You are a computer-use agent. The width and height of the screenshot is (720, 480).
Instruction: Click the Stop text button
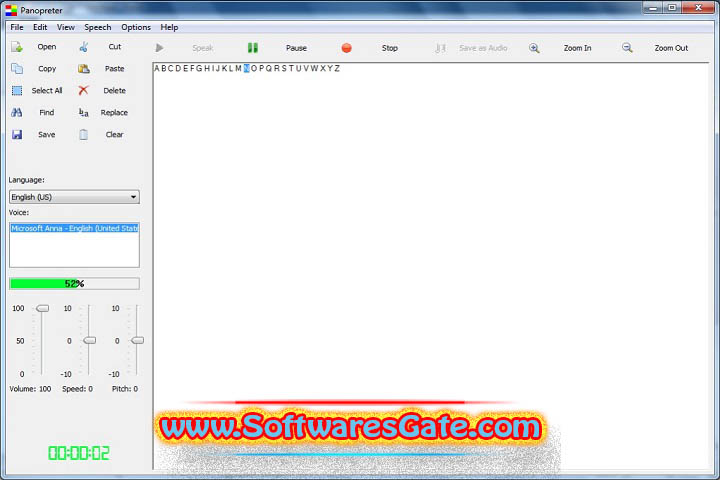[x=389, y=48]
